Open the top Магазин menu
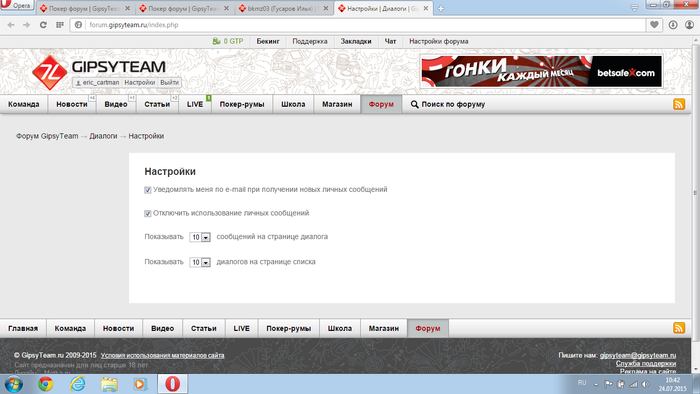Image resolution: width=700 pixels, height=394 pixels. tap(337, 104)
